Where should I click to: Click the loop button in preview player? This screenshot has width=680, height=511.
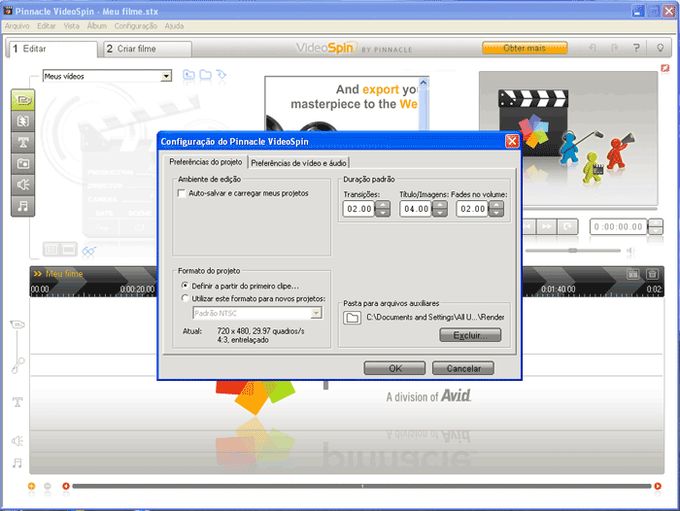(567, 226)
